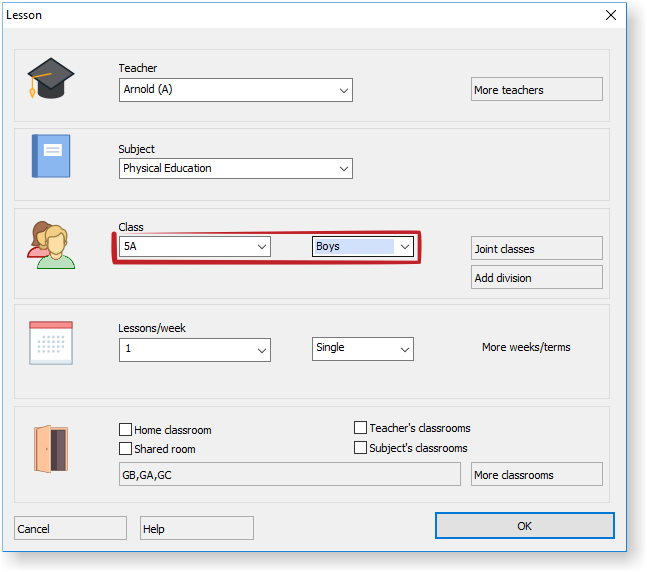The width and height of the screenshot is (647, 572).
Task: Click the Add division button
Action: pyautogui.click(x=536, y=278)
